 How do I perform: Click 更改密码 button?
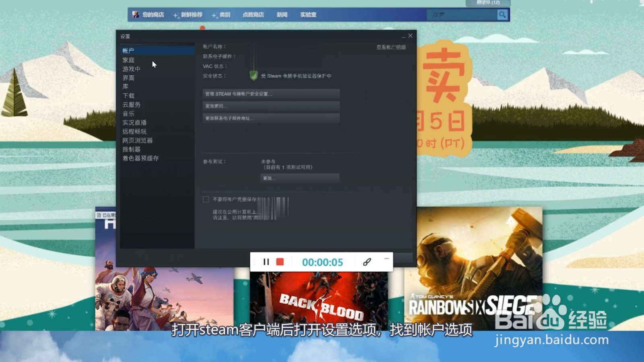click(271, 106)
